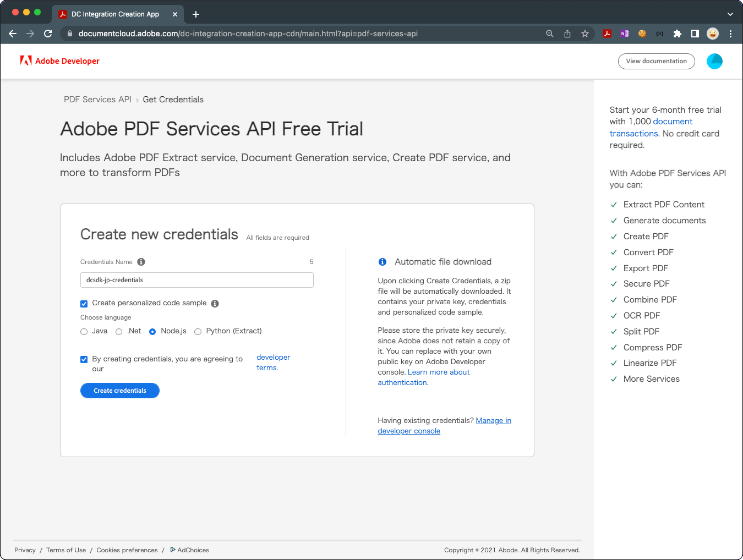Click the Create credentials button
Screen dimensions: 743x560
tap(119, 391)
